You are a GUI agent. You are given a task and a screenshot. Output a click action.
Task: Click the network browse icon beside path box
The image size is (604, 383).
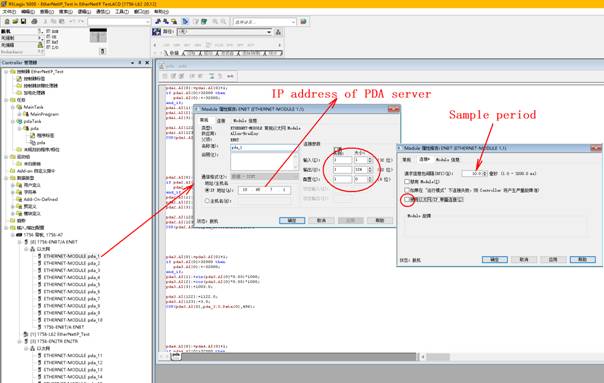[x=278, y=32]
